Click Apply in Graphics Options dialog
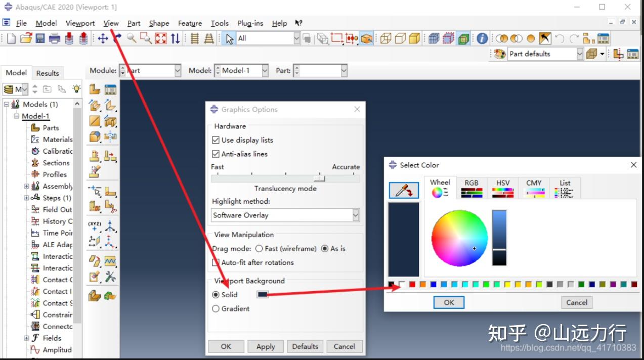This screenshot has width=644, height=360. pos(266,346)
